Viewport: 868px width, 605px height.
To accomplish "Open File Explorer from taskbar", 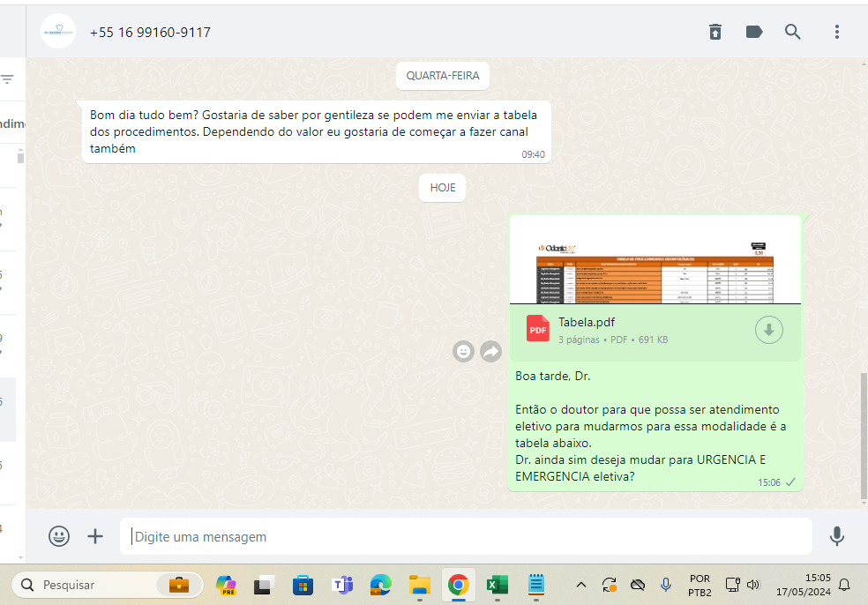I will pos(420,585).
